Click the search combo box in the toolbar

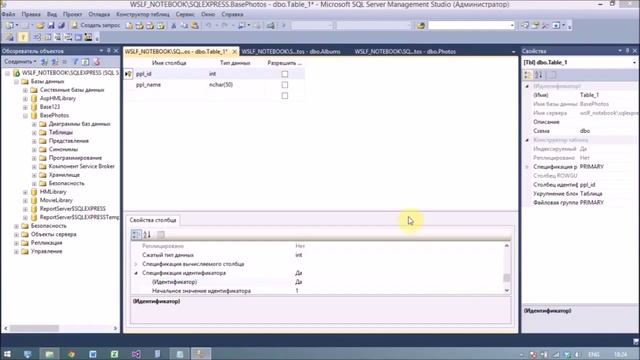pos(471,25)
